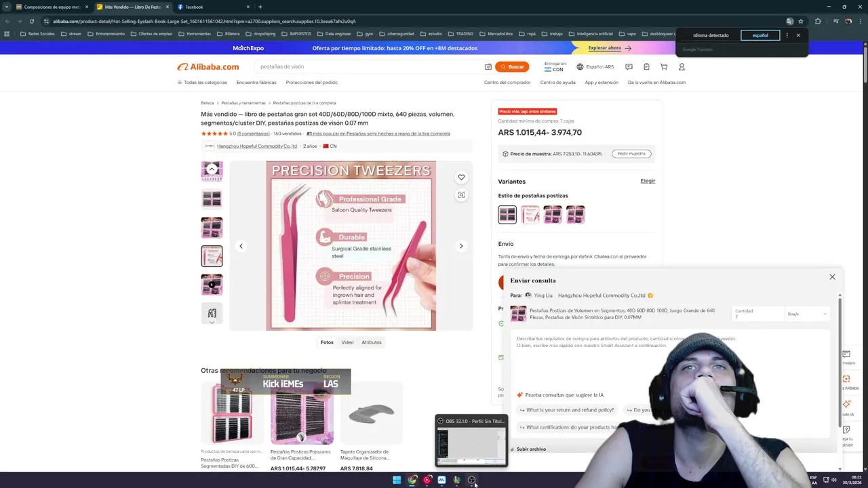868x488 pixels.
Task: Open the messages icon in the Alibaba header
Action: pyautogui.click(x=629, y=66)
